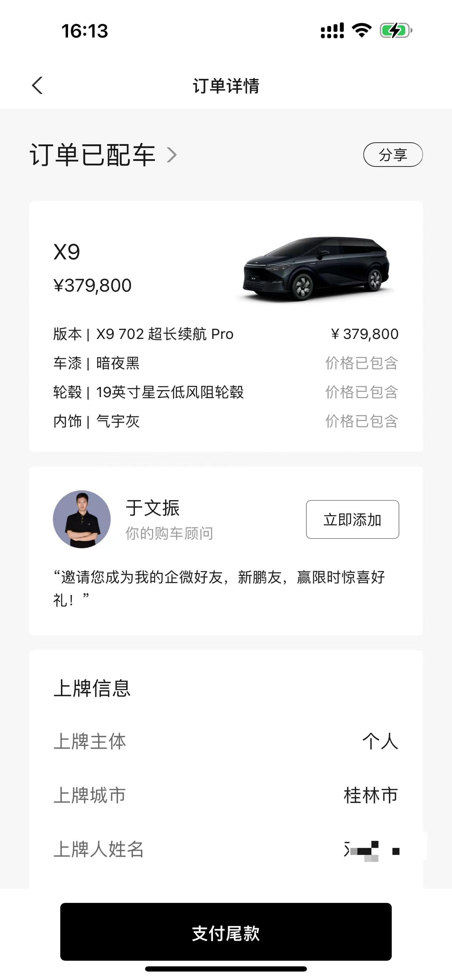This screenshot has width=452, height=980.
Task: Open the black X9 car image
Action: (316, 268)
